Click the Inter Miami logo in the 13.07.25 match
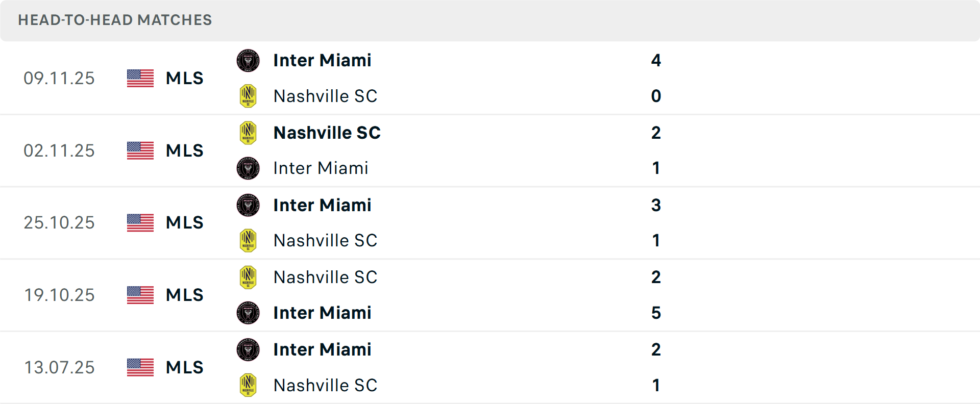The height and width of the screenshot is (404, 980). click(248, 349)
